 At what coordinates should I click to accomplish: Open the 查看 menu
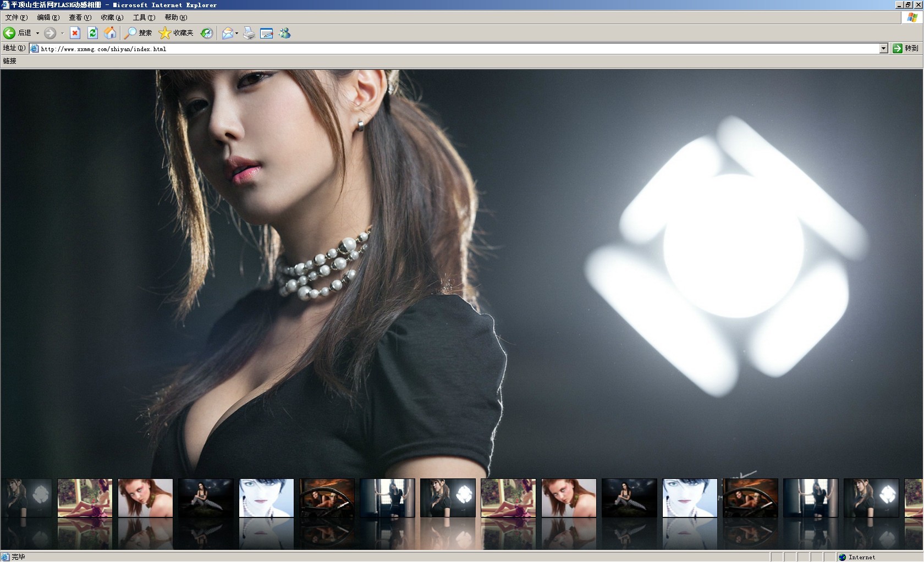(80, 18)
